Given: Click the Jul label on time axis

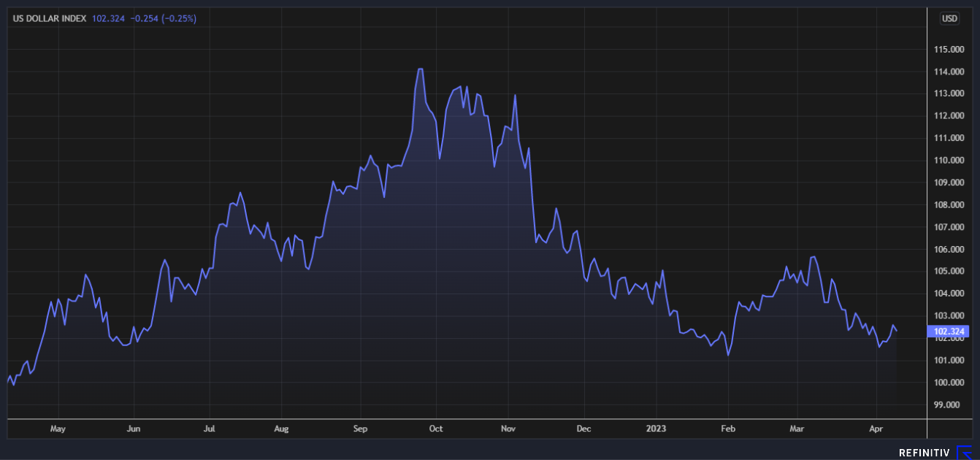Looking at the screenshot, I should click(209, 429).
